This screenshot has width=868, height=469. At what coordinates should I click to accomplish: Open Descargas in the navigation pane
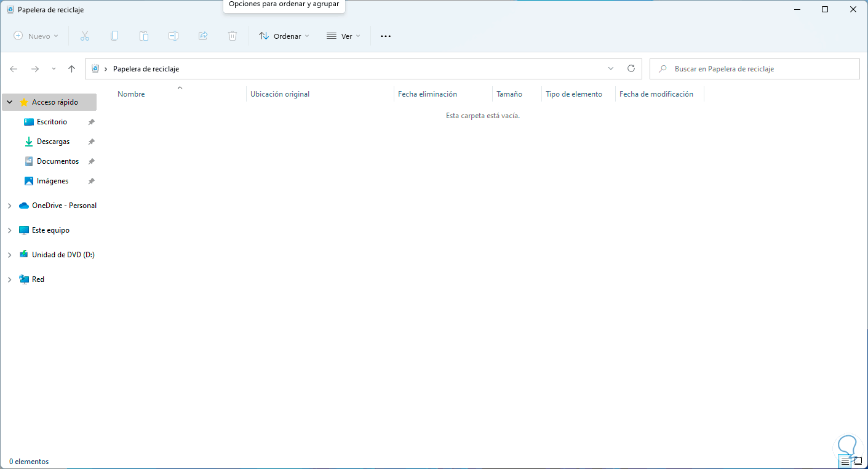(x=53, y=142)
